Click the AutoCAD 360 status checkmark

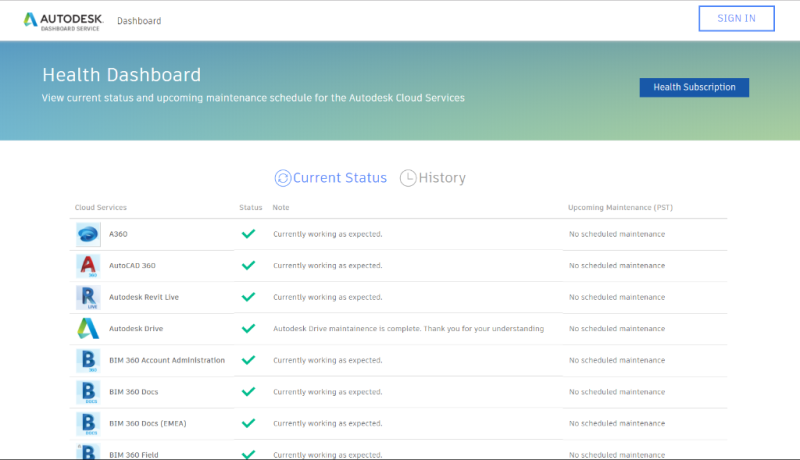click(x=248, y=266)
